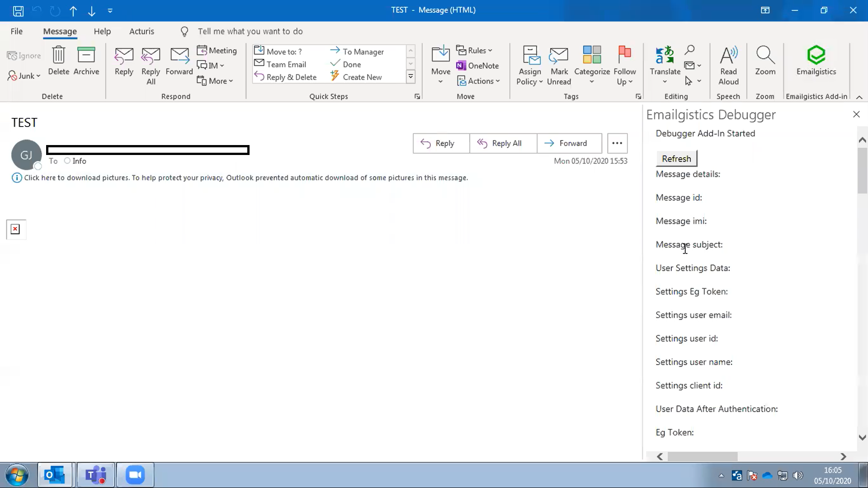The image size is (868, 488).
Task: Close the Emailgistics Debugger pane
Action: point(856,114)
